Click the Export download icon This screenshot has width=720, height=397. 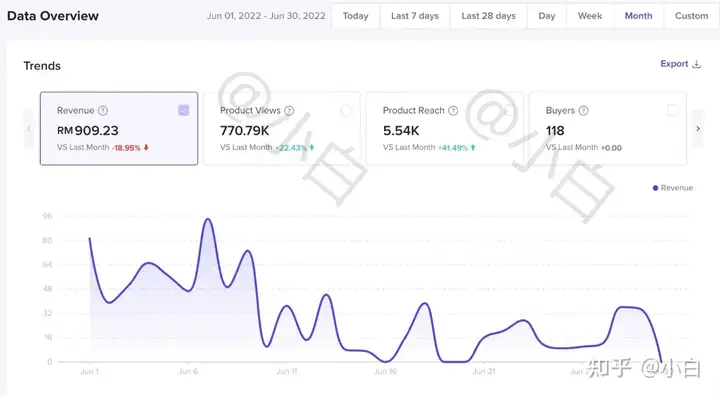(697, 64)
